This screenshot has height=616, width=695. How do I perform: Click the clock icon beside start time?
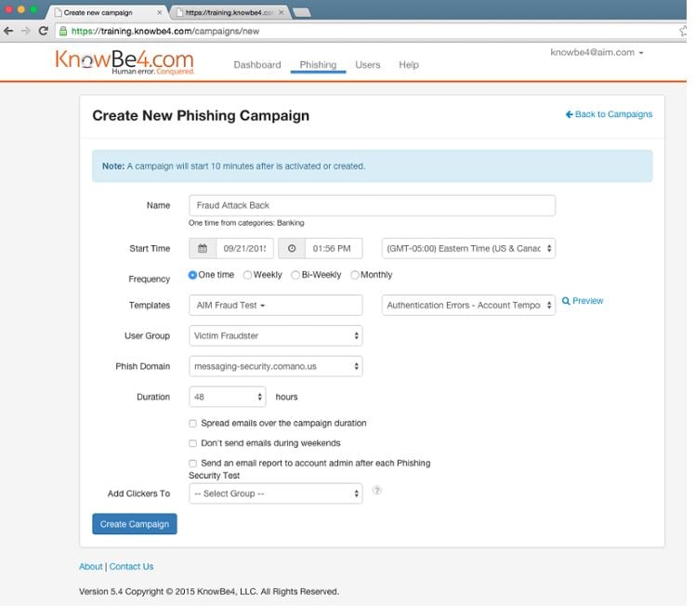291,249
